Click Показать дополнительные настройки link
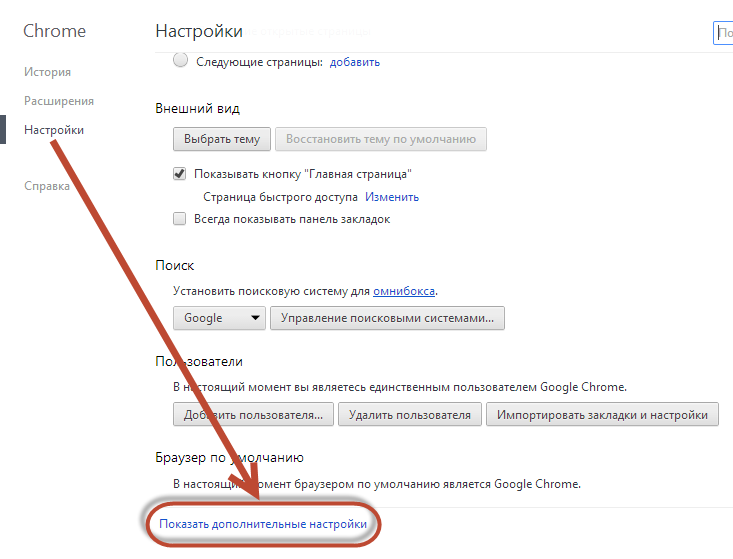733x559 pixels. tap(263, 523)
